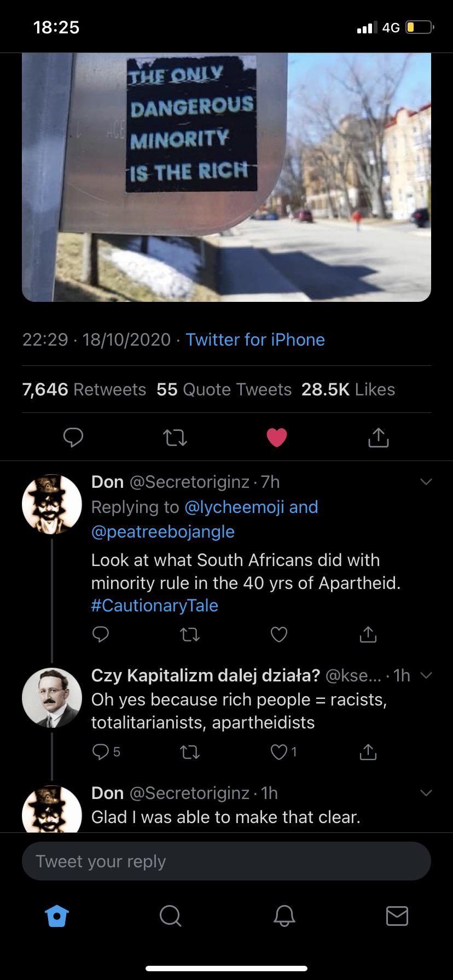Open the #CautionaryTale hashtag

click(x=155, y=605)
